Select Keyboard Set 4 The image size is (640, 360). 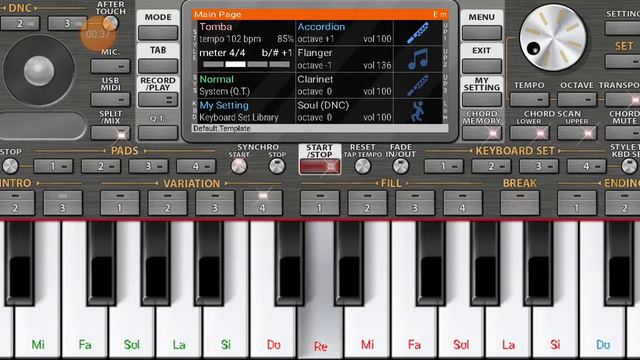pos(587,166)
